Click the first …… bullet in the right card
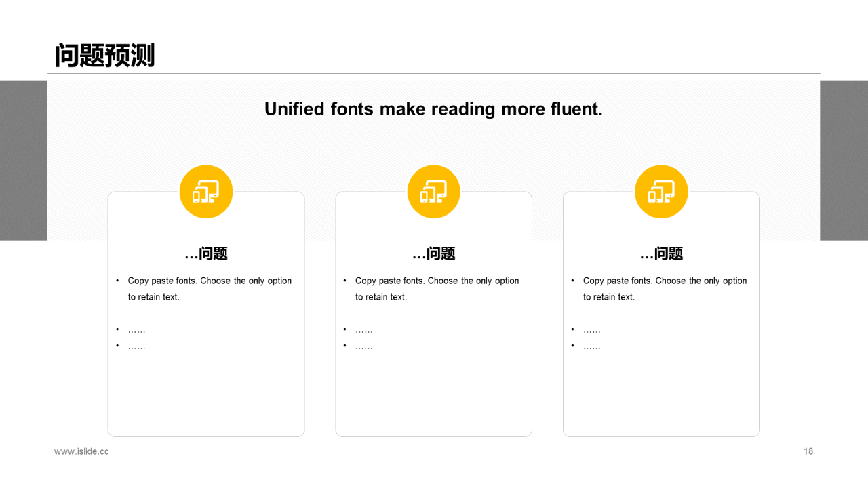This screenshot has width=868, height=488. (x=591, y=330)
